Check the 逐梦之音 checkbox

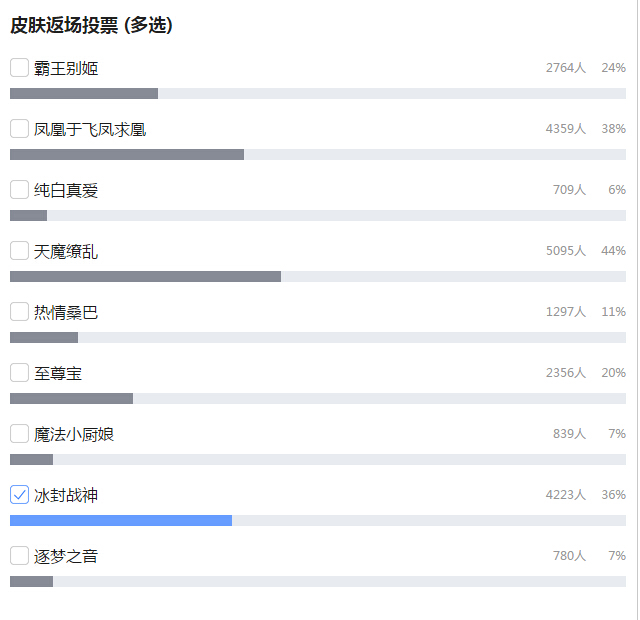(x=19, y=556)
